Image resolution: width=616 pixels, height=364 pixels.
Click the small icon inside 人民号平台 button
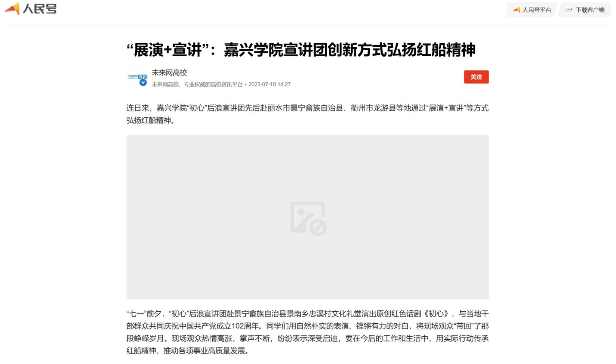coord(516,10)
